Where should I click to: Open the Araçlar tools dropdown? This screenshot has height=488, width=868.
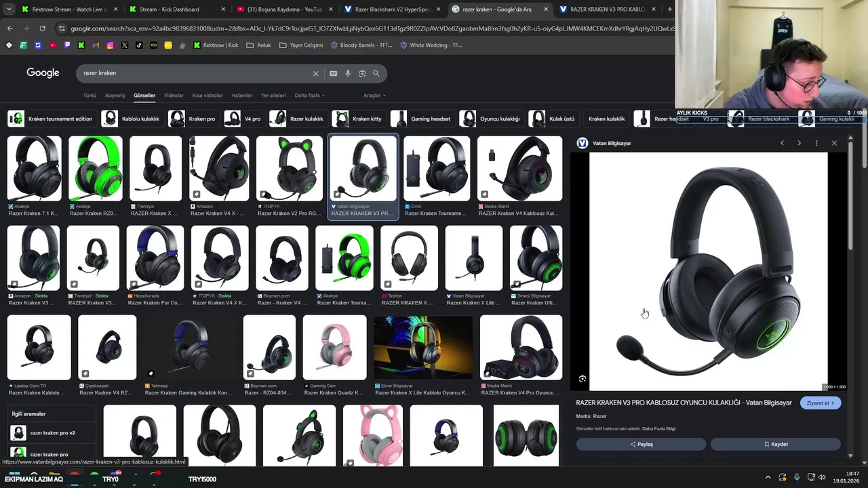pyautogui.click(x=374, y=96)
